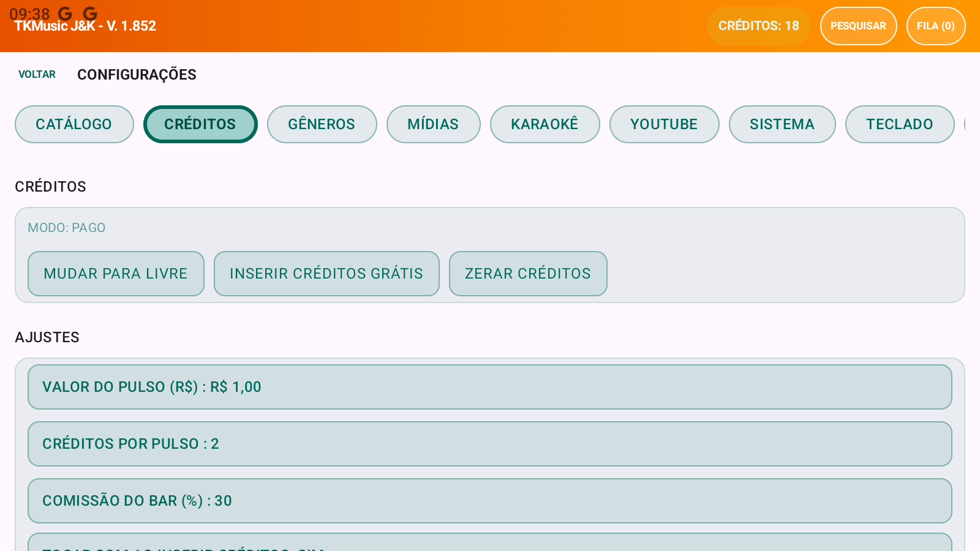
Task: Select the CRÉDITOS settings tab
Action: coord(200,124)
